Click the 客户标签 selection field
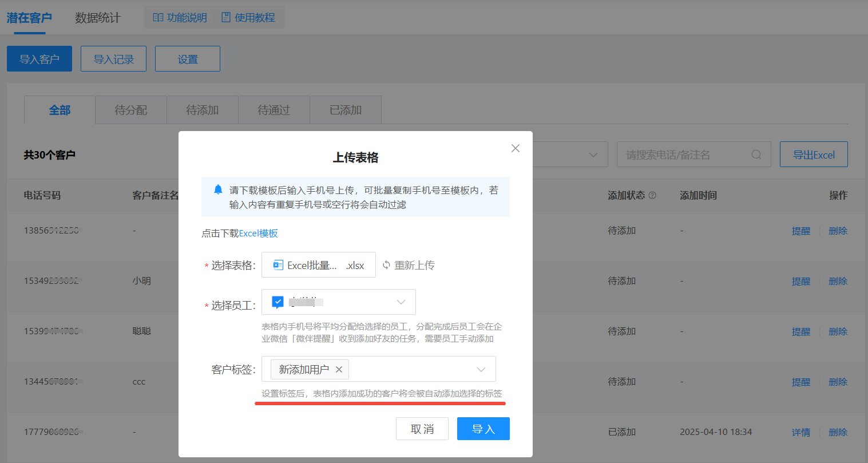 click(x=379, y=369)
